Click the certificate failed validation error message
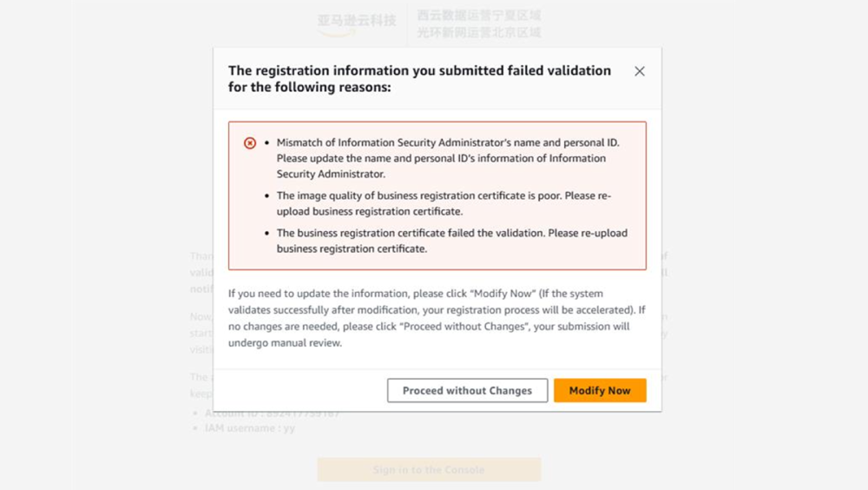 click(x=451, y=241)
